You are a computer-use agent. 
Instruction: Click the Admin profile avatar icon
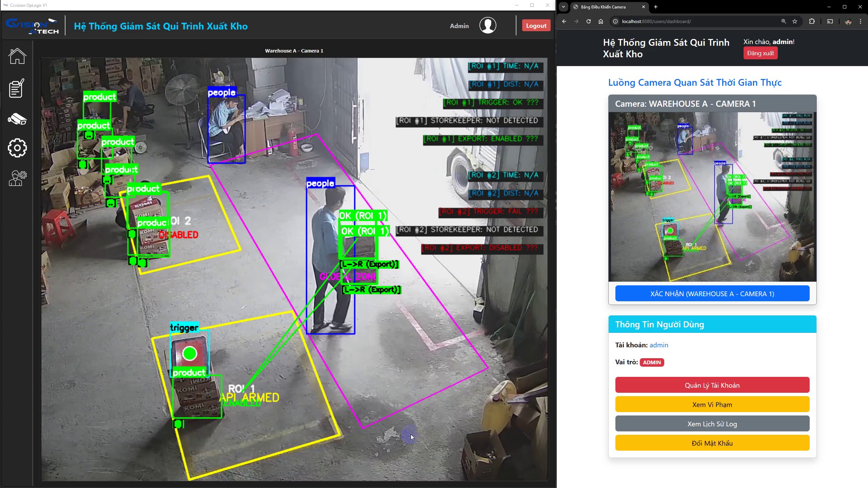(x=488, y=25)
